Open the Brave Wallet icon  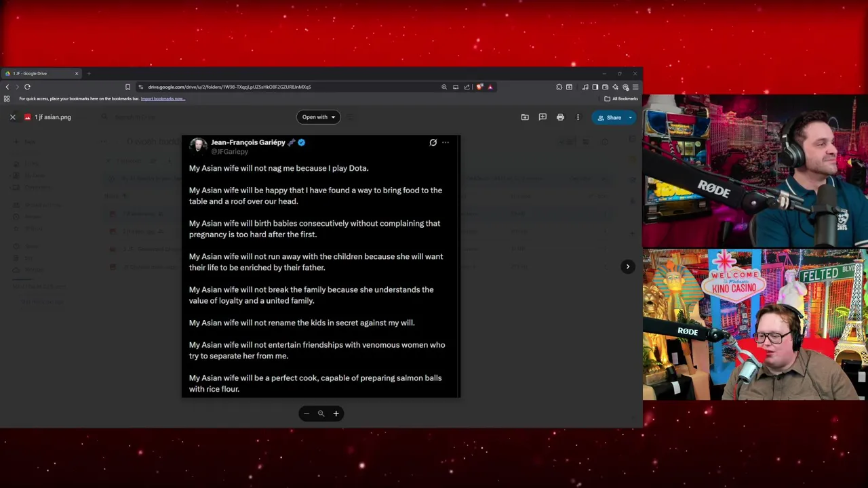tap(605, 87)
